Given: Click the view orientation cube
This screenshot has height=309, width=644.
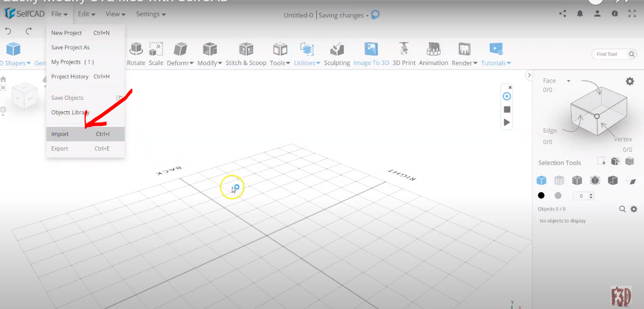Looking at the screenshot, I should click(x=25, y=95).
